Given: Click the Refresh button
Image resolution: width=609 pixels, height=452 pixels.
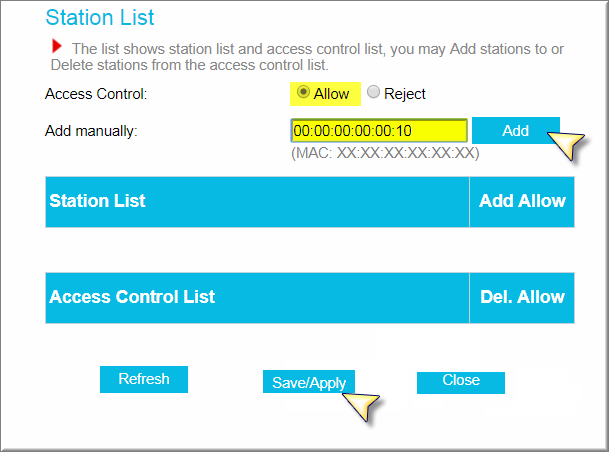Looking at the screenshot, I should 144,379.
